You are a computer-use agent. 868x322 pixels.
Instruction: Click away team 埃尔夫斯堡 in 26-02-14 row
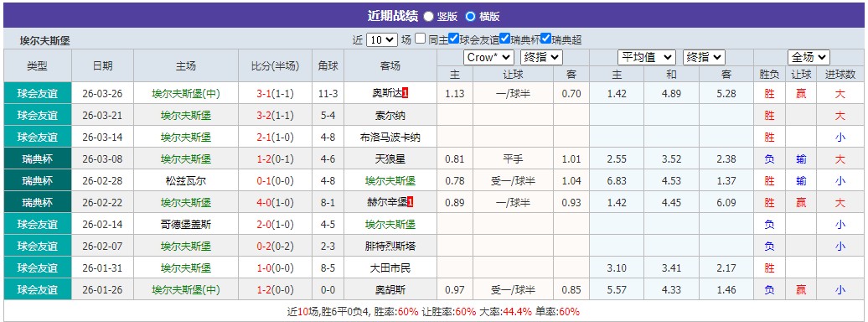[390, 225]
